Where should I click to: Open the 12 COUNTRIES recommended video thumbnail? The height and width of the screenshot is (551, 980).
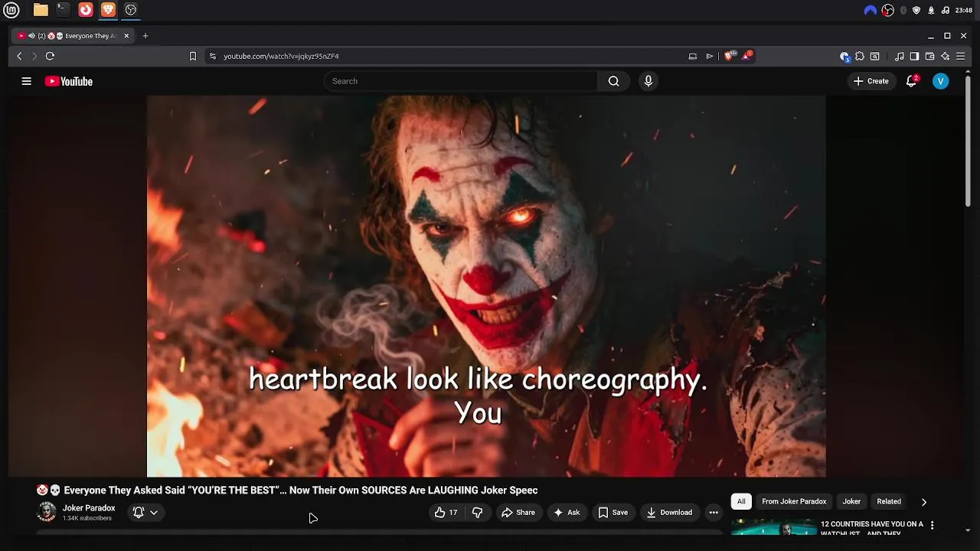tap(773, 527)
